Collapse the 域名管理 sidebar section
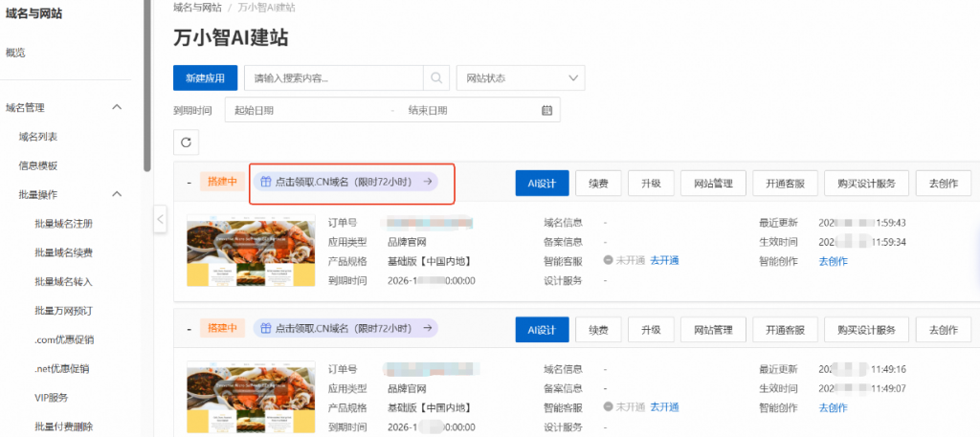Screen dimensions: 980x437 click(118, 107)
